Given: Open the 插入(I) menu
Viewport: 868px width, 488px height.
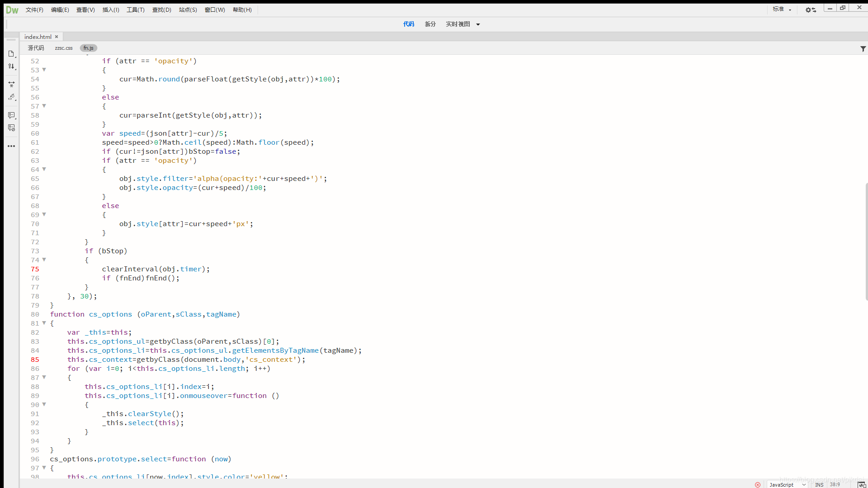Looking at the screenshot, I should [x=111, y=10].
